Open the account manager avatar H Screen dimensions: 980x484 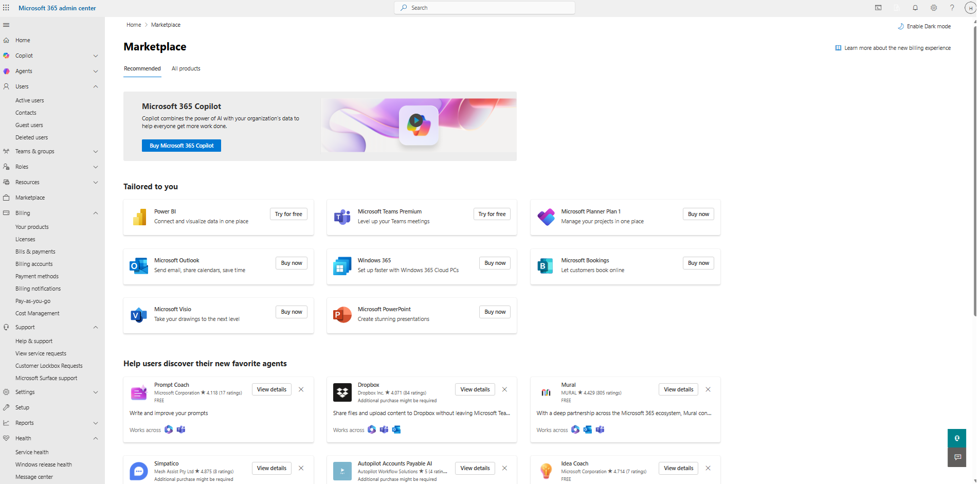pyautogui.click(x=971, y=8)
